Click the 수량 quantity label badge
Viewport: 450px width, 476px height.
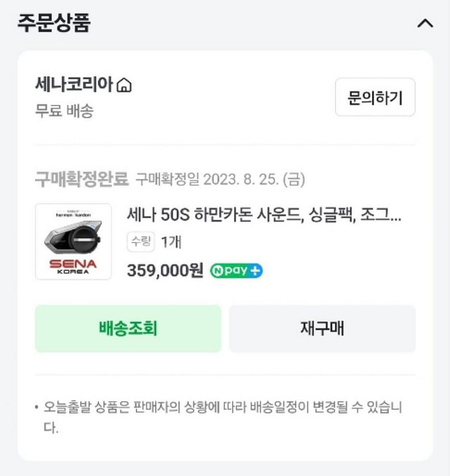140,241
